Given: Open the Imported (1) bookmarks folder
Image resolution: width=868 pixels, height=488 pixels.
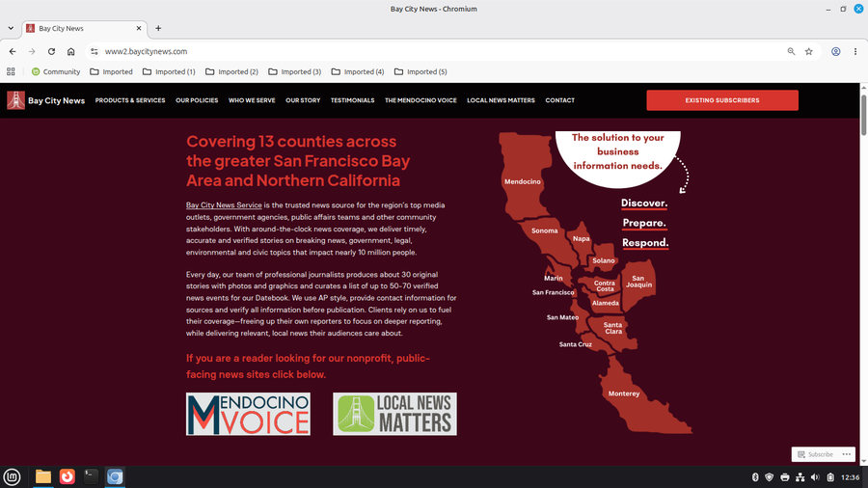Looking at the screenshot, I should (169, 71).
